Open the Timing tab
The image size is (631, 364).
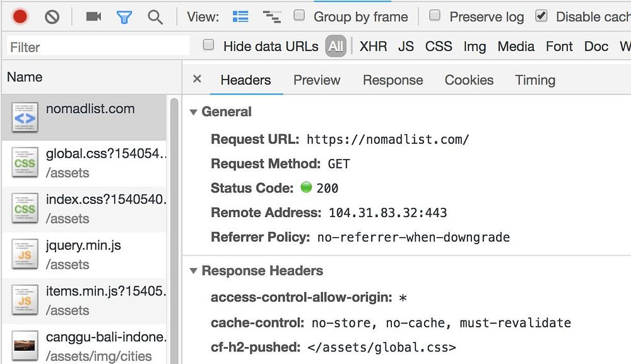[535, 80]
